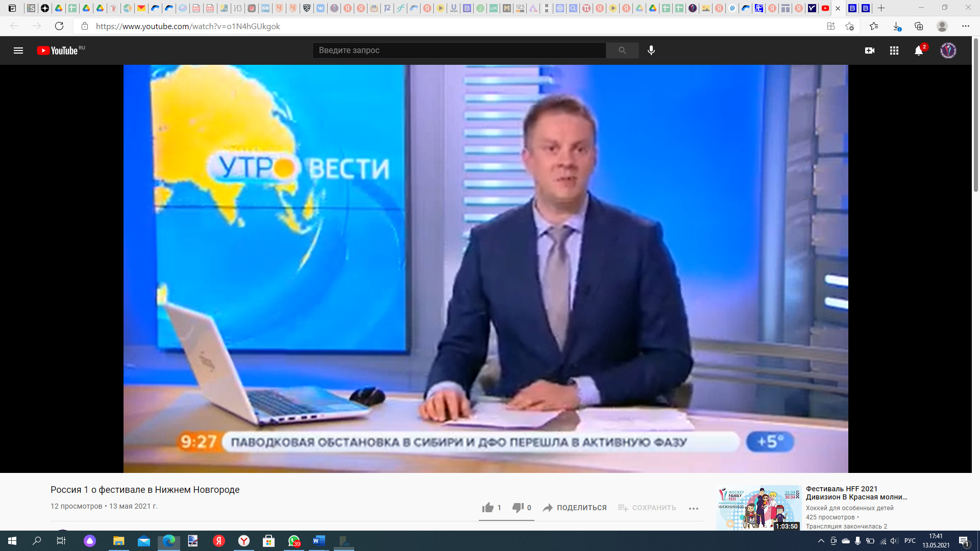Open Edge Collections

919,26
